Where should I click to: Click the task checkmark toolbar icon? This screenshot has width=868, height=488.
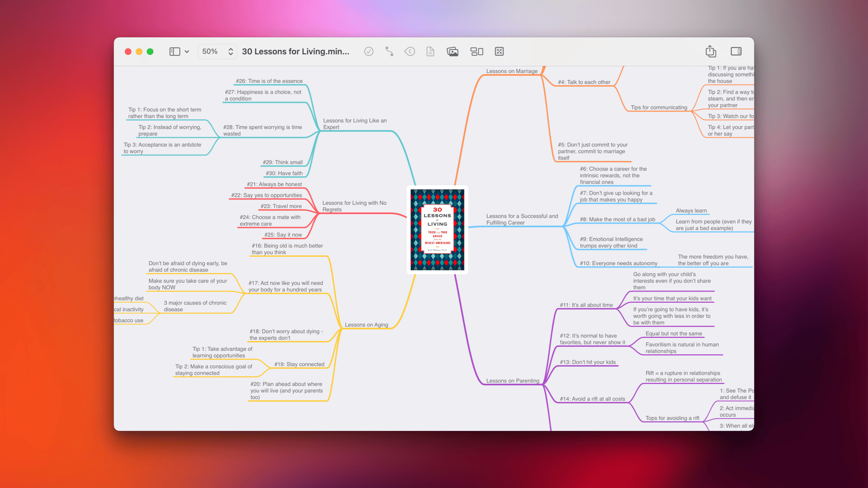pos(369,51)
